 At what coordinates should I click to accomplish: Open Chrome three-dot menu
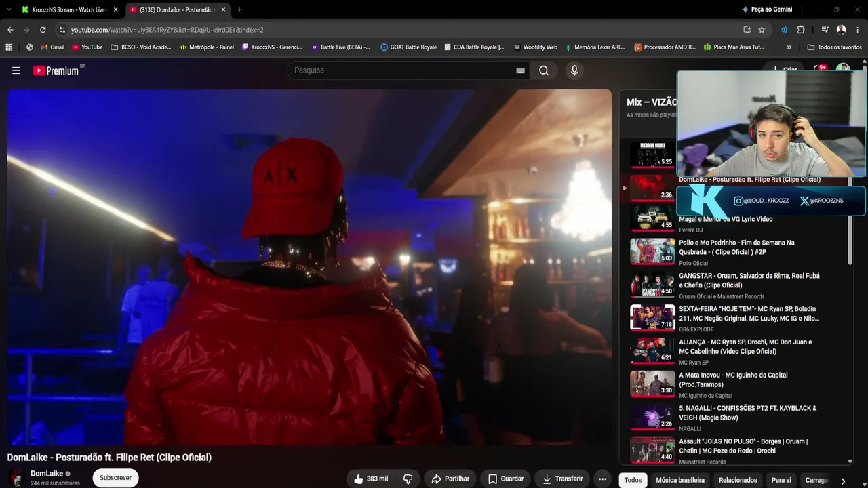point(858,30)
